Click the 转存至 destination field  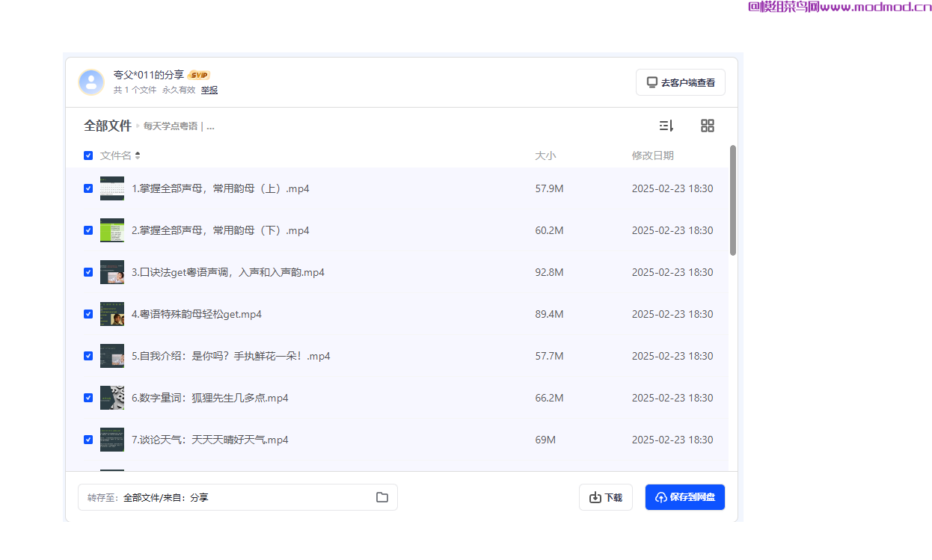tap(238, 497)
